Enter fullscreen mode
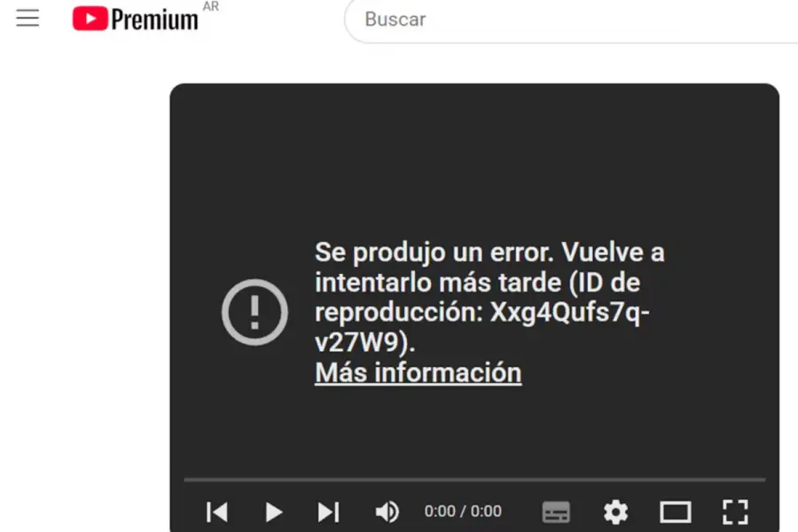 (x=735, y=512)
